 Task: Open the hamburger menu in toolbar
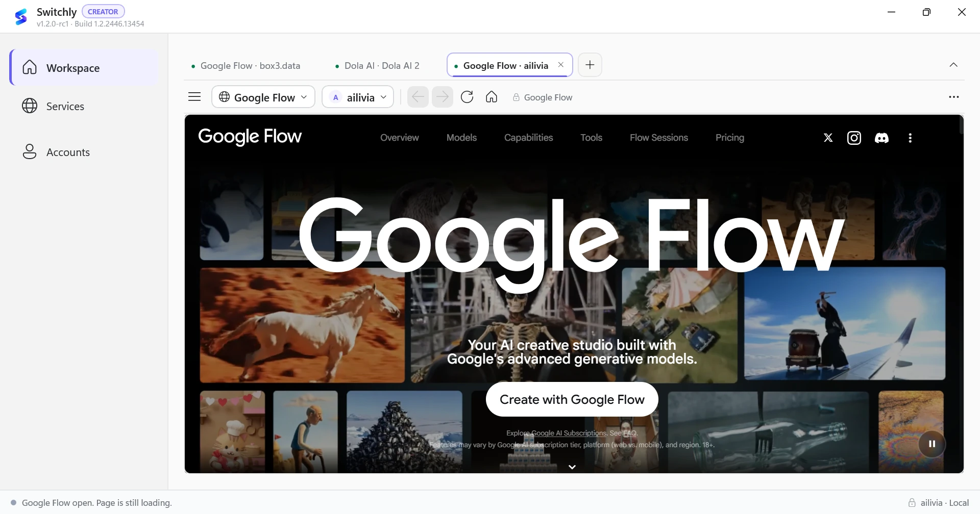(x=194, y=97)
